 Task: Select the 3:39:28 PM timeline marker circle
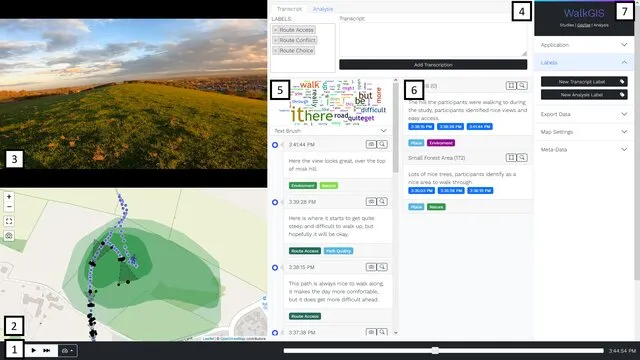(275, 202)
